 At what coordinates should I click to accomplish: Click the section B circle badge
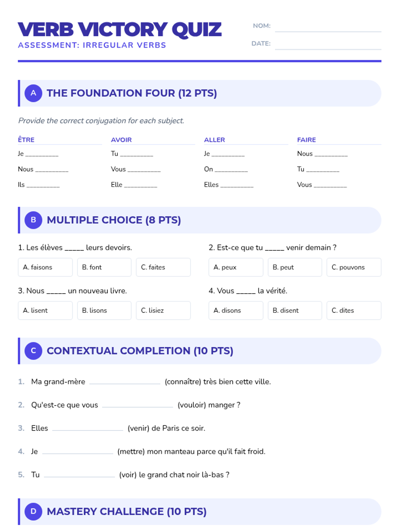[33, 220]
